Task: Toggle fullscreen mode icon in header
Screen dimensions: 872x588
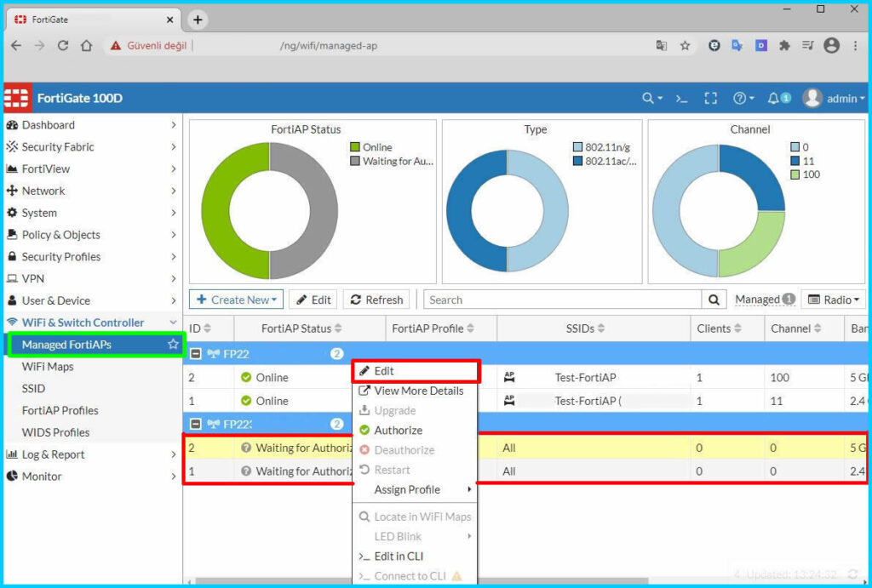Action: [710, 99]
